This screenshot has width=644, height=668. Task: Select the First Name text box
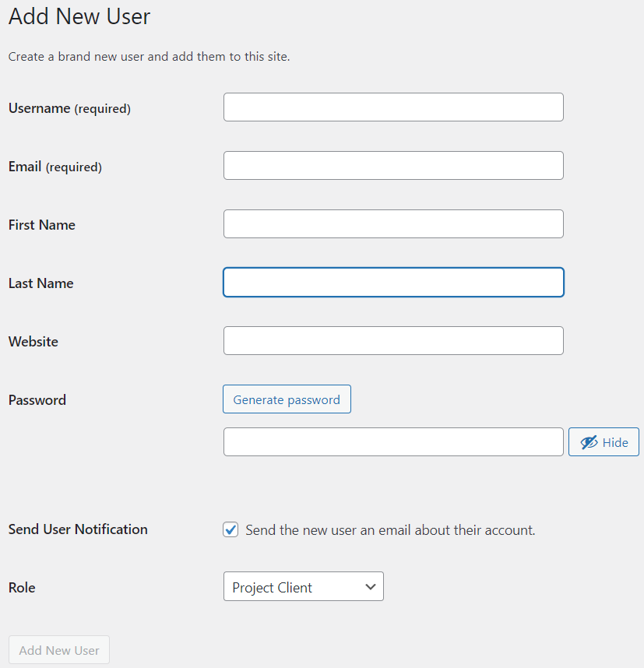coord(392,223)
